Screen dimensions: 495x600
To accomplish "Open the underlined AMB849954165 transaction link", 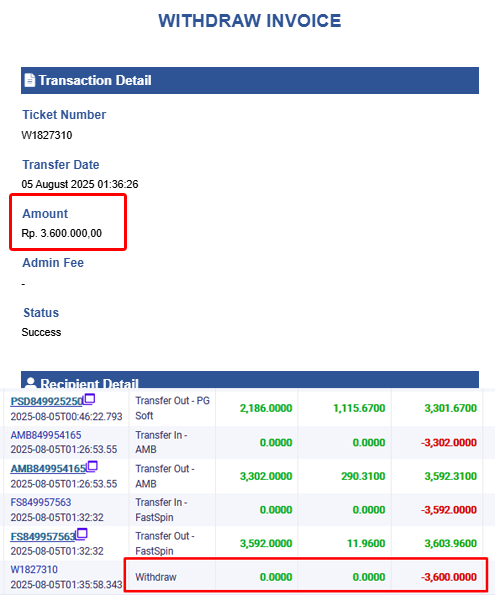I will (48, 469).
